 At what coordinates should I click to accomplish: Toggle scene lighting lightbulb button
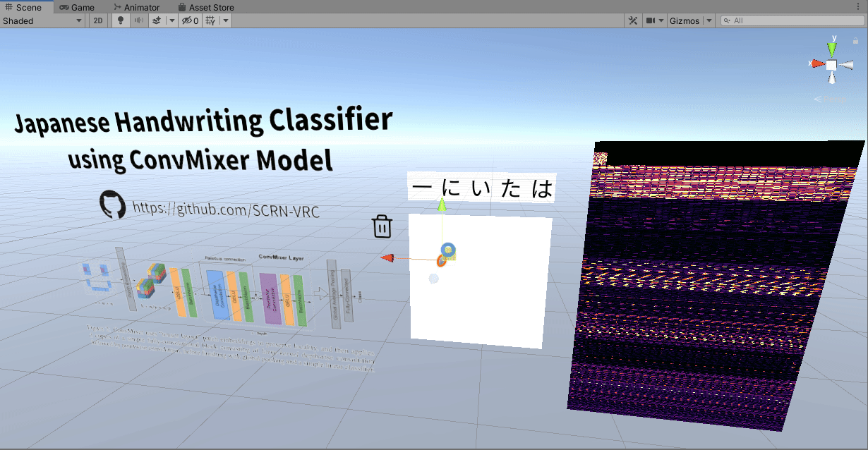point(120,20)
